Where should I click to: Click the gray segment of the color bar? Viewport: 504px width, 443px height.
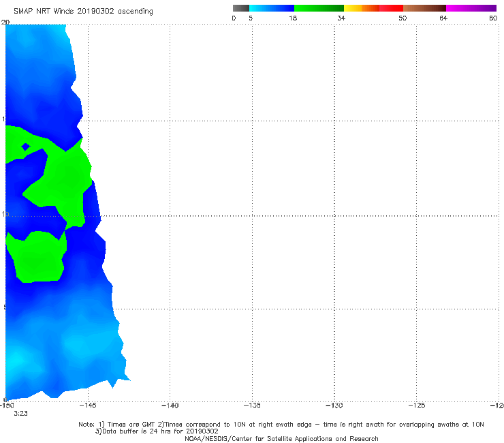tap(241, 8)
